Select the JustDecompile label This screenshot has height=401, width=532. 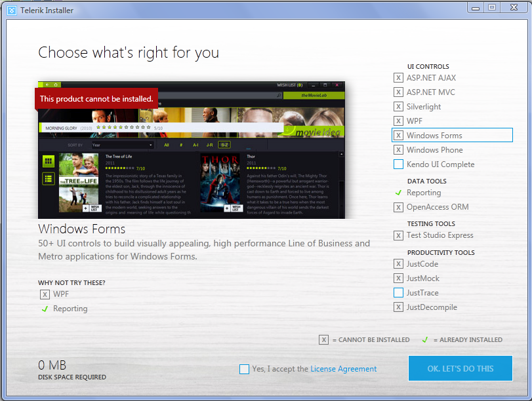pos(432,307)
